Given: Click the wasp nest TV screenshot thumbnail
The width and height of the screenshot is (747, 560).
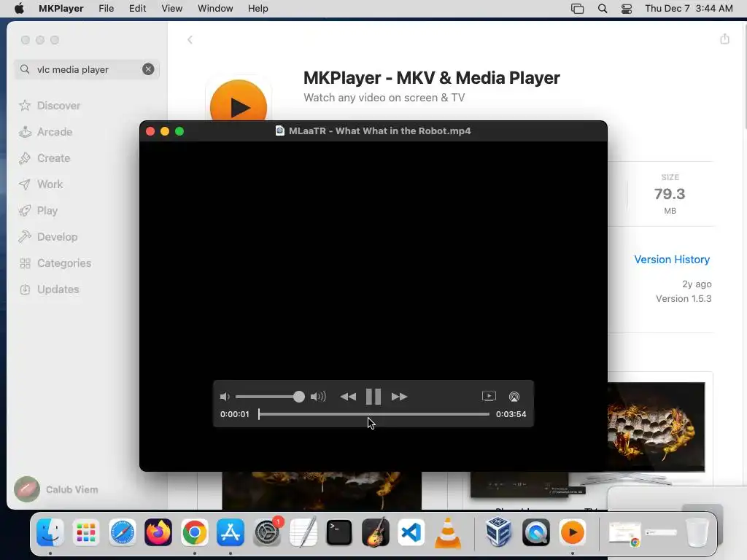Looking at the screenshot, I should point(657,427).
